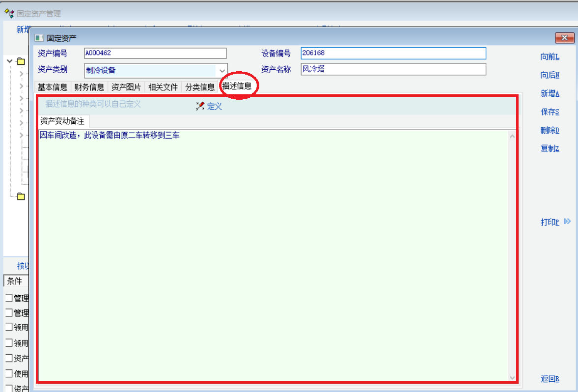
Task: Click the top yellow folder icon in tree
Action: pos(21,61)
